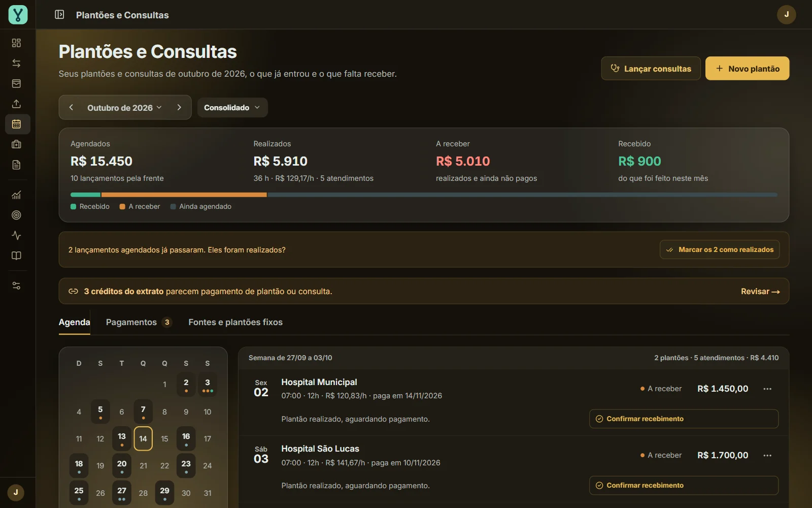Confirm recebimento for Hospital Municipal
The width and height of the screenshot is (812, 508).
[x=684, y=419]
